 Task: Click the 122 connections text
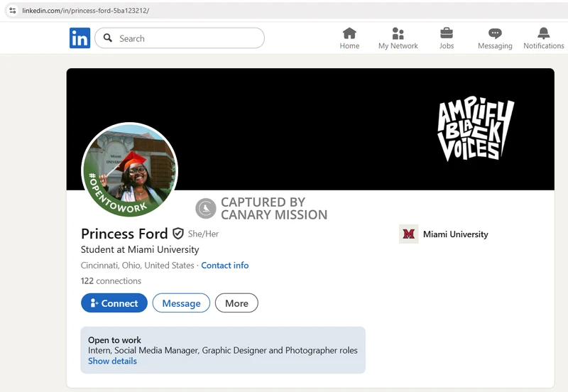(x=111, y=281)
